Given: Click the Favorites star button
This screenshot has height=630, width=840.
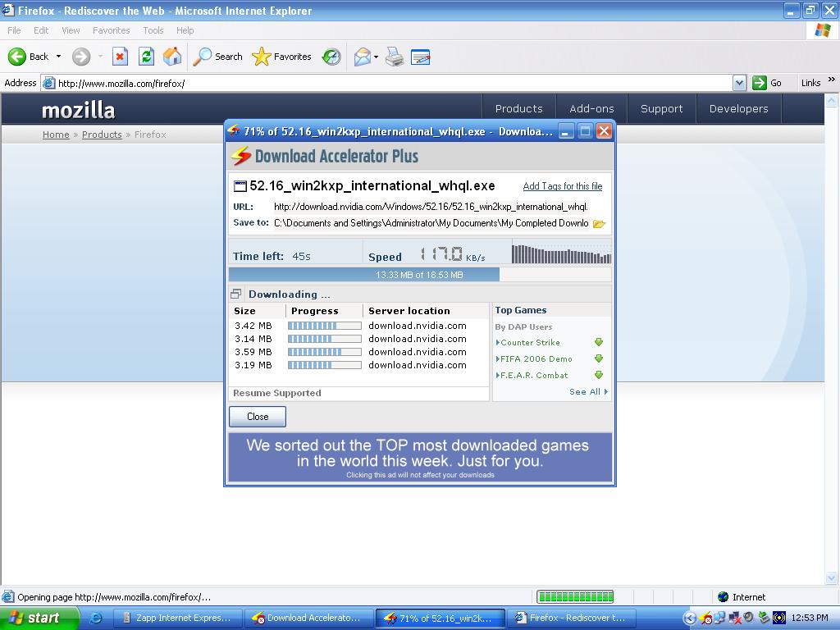Looking at the screenshot, I should click(282, 57).
